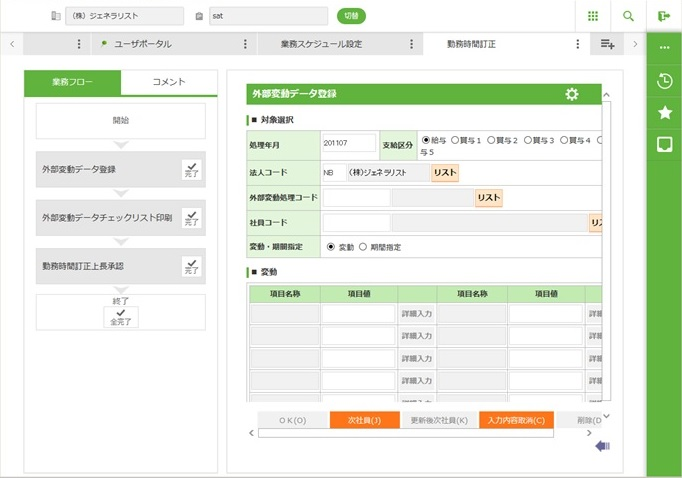Select the 賞与1 radio button
The width and height of the screenshot is (682, 478).
coord(456,141)
